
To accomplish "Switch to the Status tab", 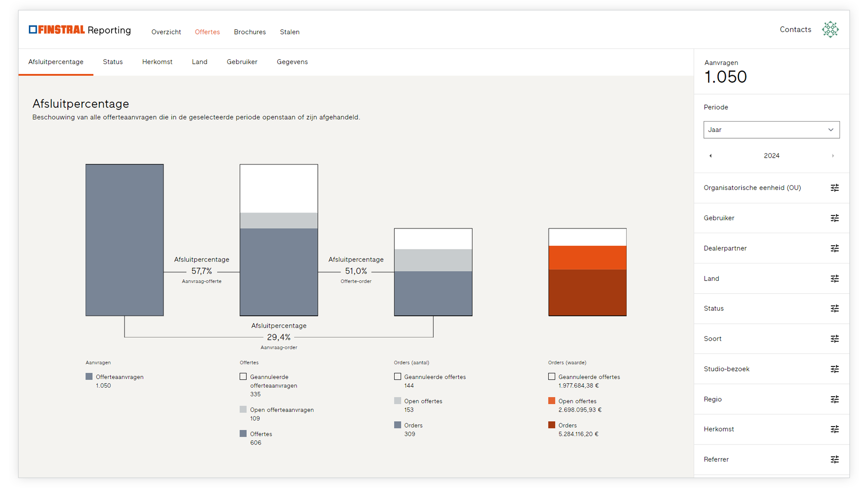I will point(113,62).
